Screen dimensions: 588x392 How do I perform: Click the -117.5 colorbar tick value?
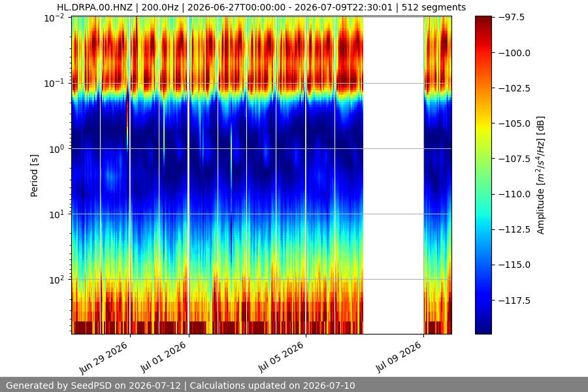[x=515, y=300]
